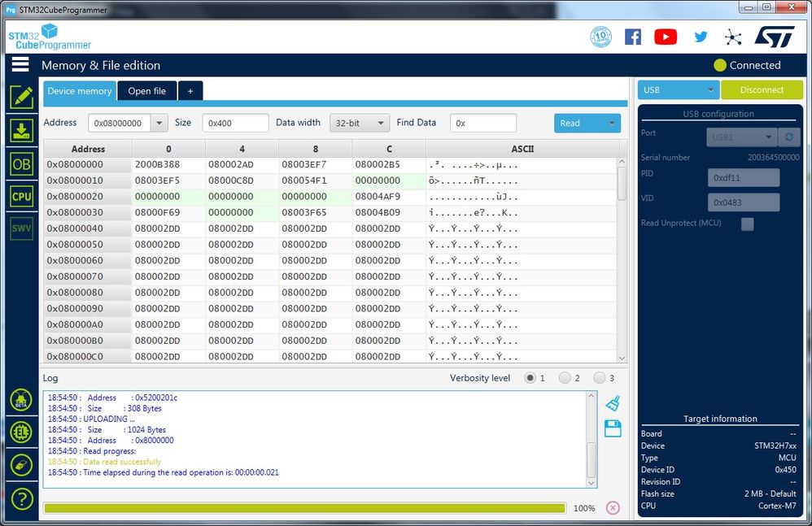Switch to the Device memory tab
Image resolution: width=812 pixels, height=526 pixels.
(79, 91)
